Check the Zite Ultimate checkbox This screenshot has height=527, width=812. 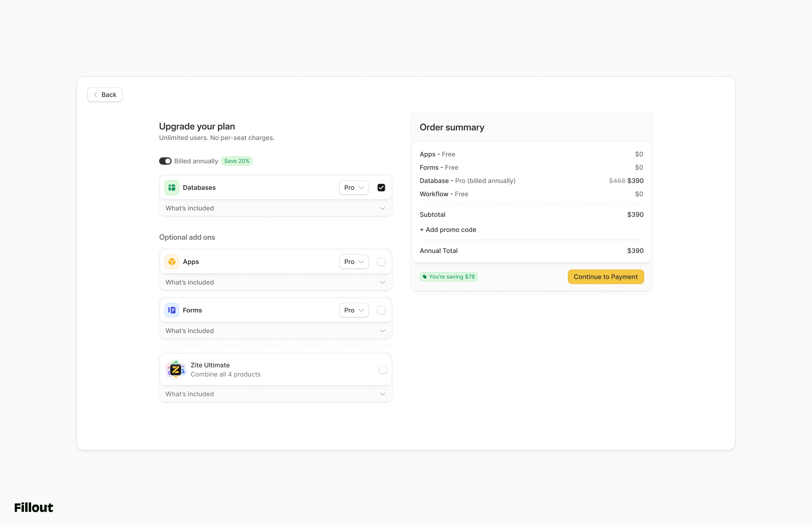pos(383,369)
